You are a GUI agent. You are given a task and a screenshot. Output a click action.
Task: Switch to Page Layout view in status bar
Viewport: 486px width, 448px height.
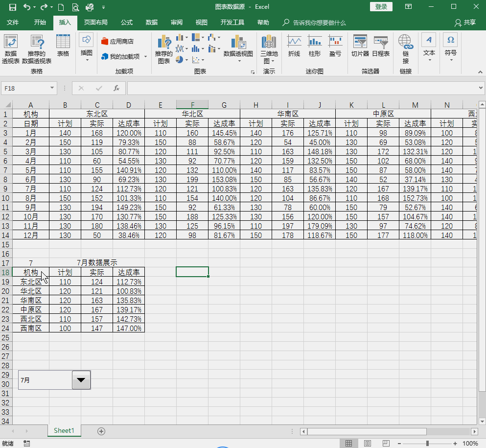pos(367,443)
